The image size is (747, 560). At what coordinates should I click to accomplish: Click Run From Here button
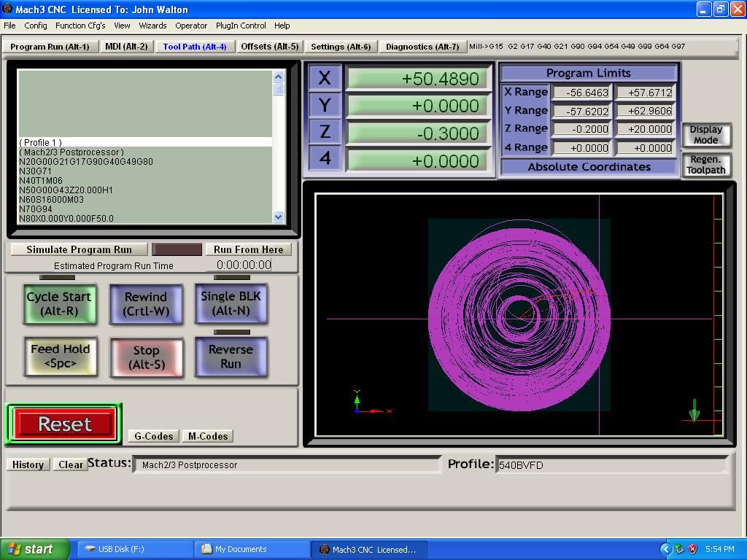click(x=248, y=249)
